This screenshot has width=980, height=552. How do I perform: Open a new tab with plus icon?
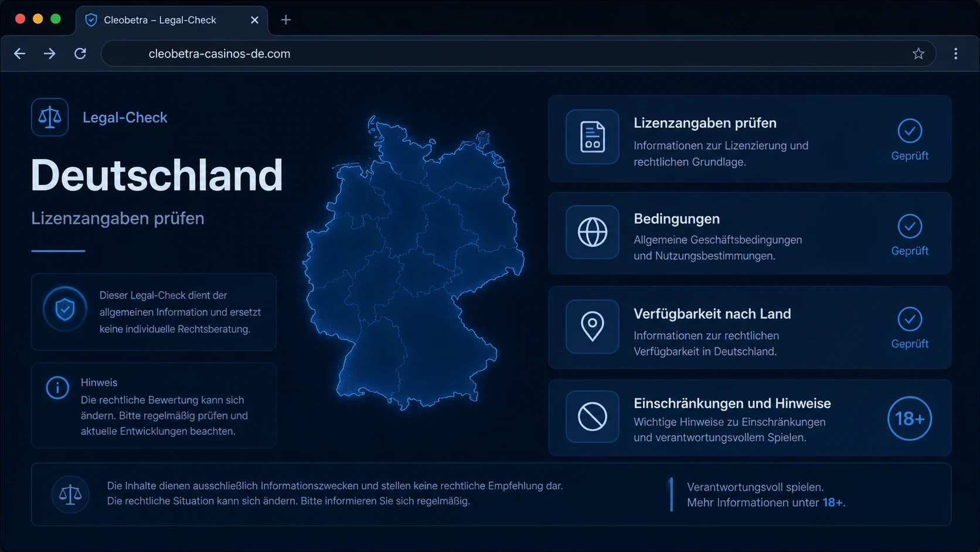pos(286,20)
